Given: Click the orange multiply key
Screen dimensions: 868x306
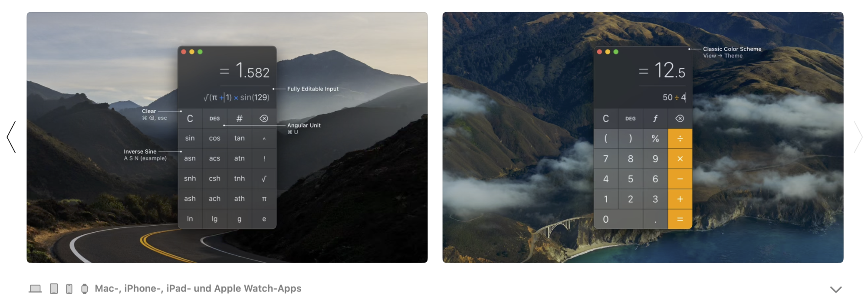Looking at the screenshot, I should pyautogui.click(x=680, y=159).
